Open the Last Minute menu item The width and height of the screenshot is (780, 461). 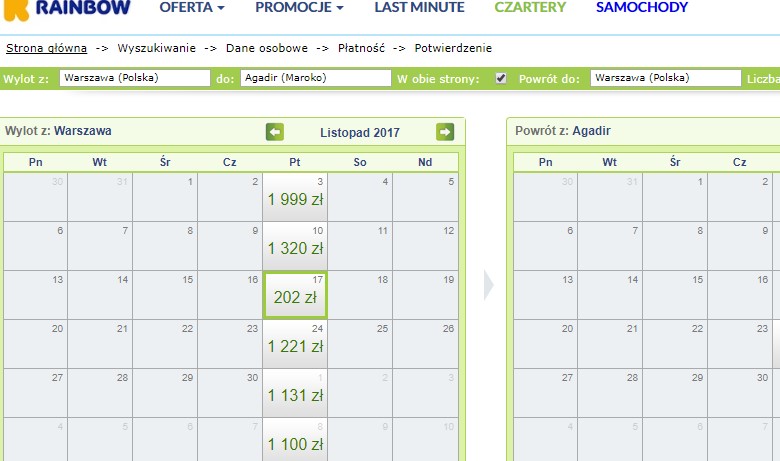coord(419,8)
